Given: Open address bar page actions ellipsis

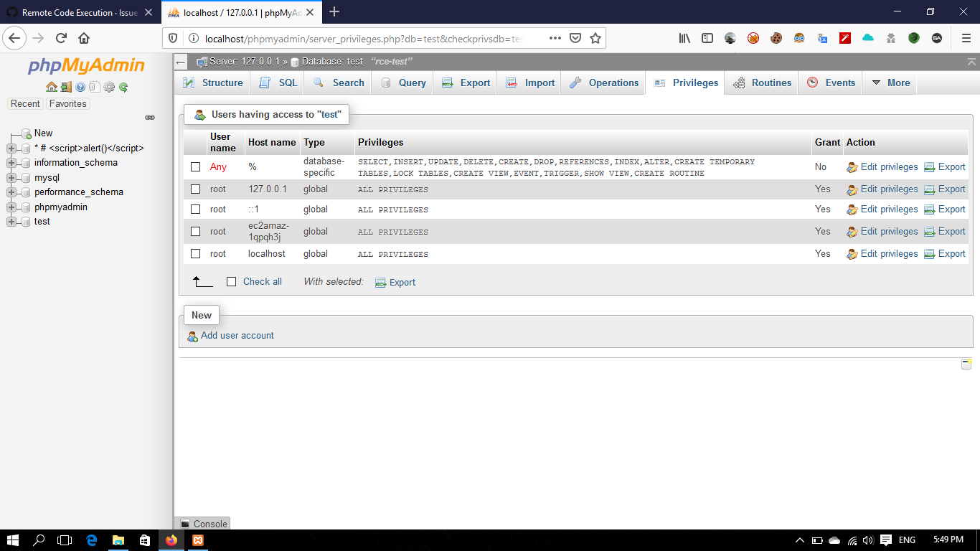Looking at the screenshot, I should point(555,38).
